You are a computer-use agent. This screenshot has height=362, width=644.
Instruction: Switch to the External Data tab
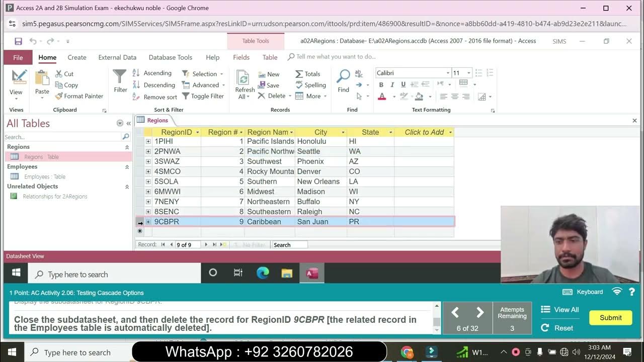tap(117, 57)
